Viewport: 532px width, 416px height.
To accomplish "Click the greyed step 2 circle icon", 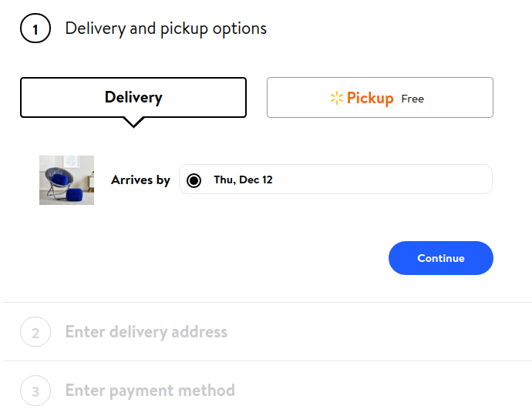I will pyautogui.click(x=35, y=331).
